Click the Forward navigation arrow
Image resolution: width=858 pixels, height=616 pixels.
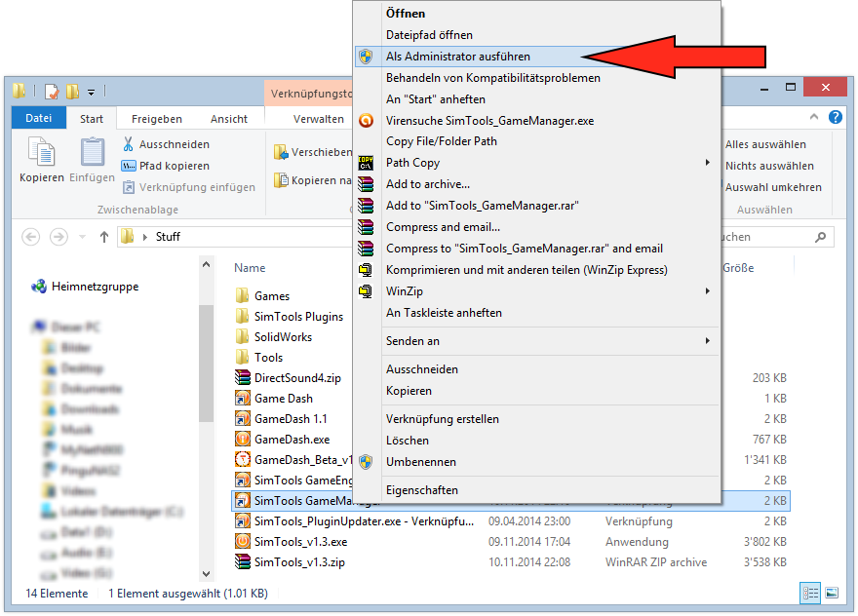[x=58, y=237]
